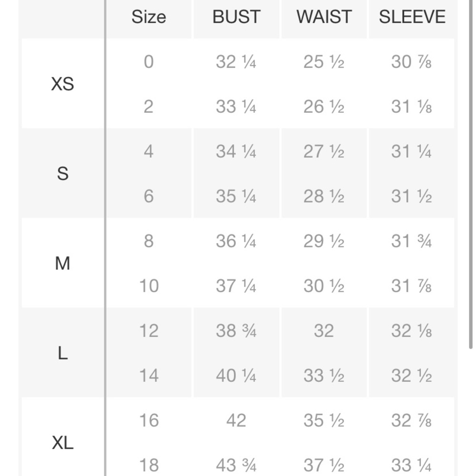Click the sleeve value 30 ⅞ for size 0
Image resolution: width=476 pixels, height=476 pixels.
pos(411,62)
